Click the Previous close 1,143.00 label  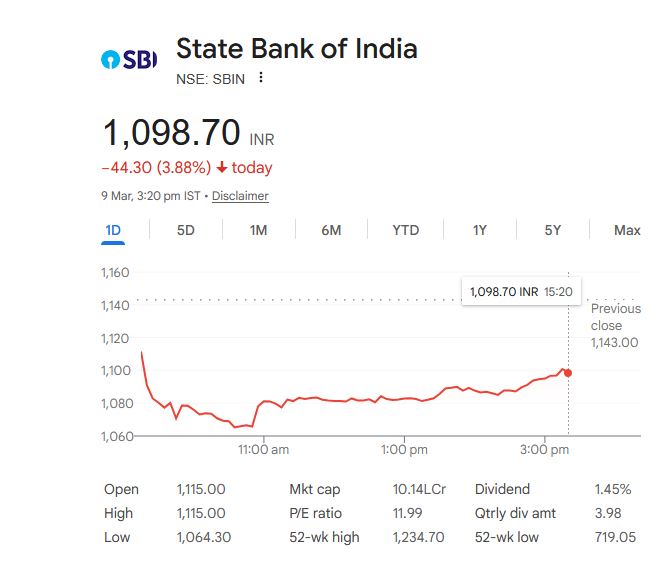tap(614, 325)
